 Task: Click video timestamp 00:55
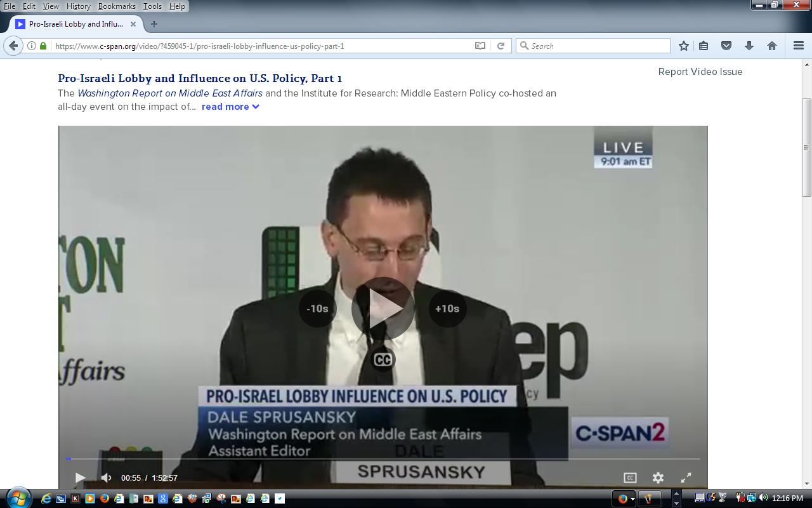tap(131, 478)
